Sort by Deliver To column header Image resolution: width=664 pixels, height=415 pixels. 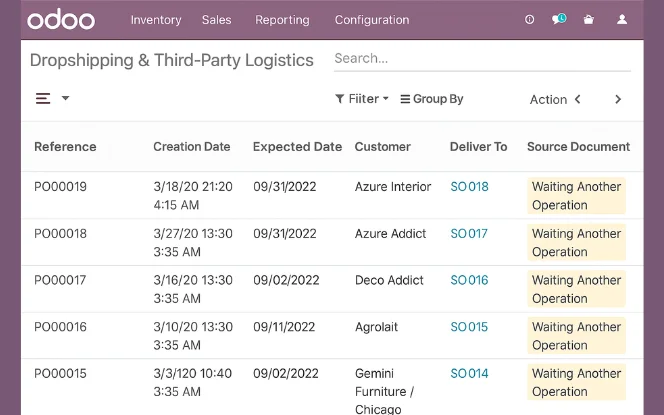[x=478, y=147]
